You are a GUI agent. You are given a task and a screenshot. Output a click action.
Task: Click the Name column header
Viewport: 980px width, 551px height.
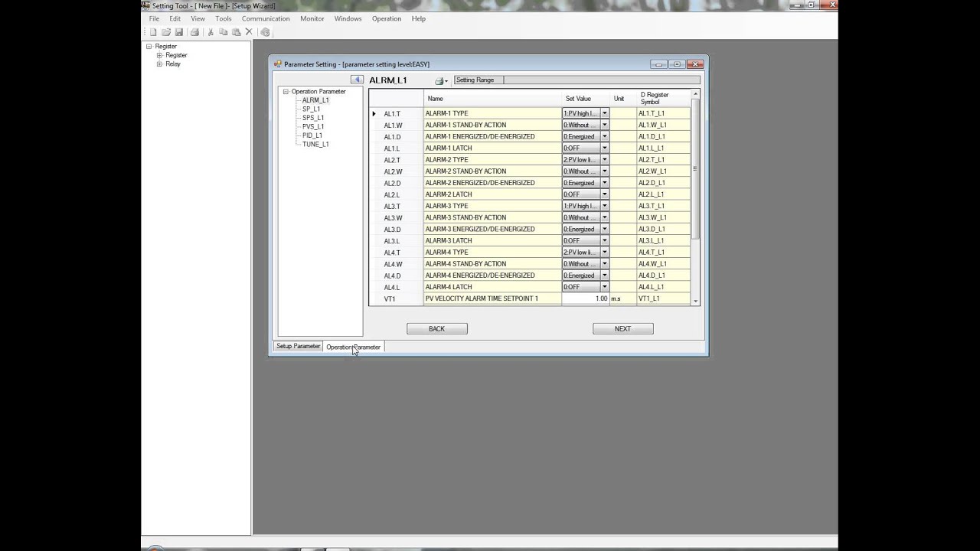point(492,99)
